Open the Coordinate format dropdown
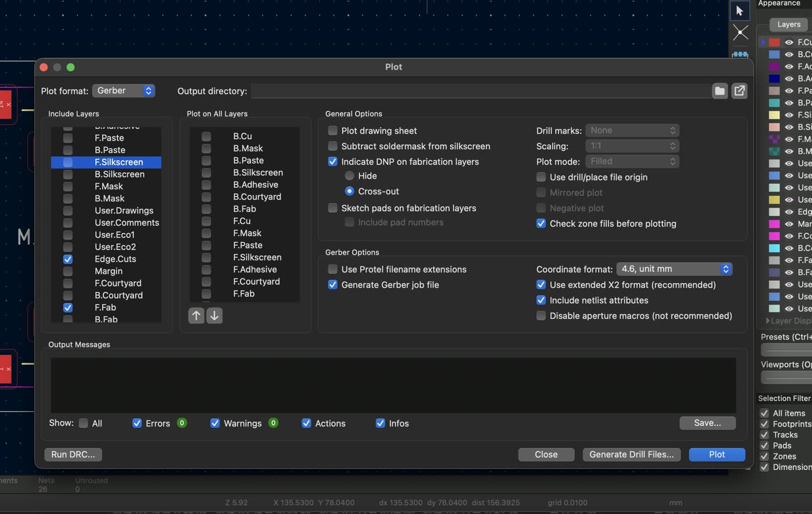 point(675,269)
